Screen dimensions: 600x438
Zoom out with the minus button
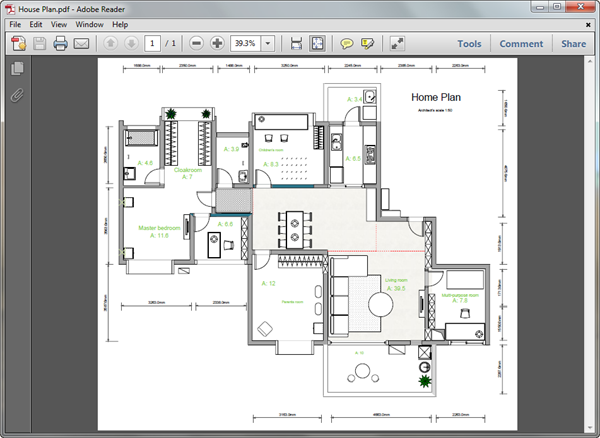click(x=196, y=44)
